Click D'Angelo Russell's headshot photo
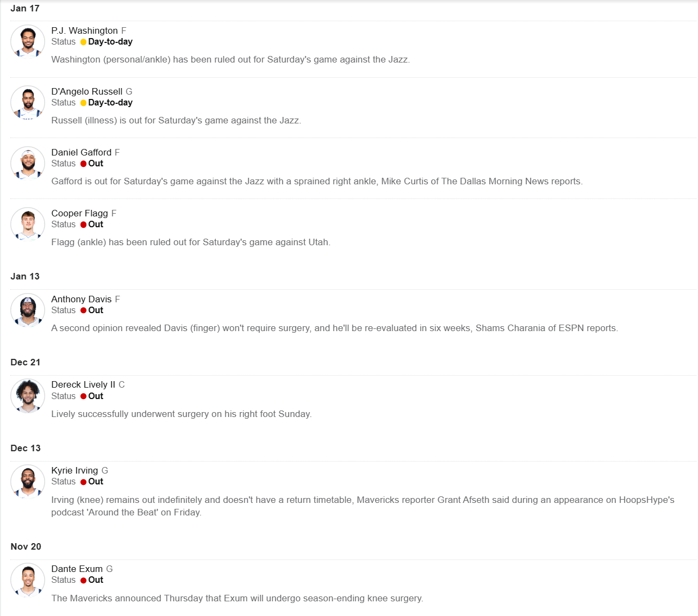Screen dimensions: 698x616 [x=28, y=102]
